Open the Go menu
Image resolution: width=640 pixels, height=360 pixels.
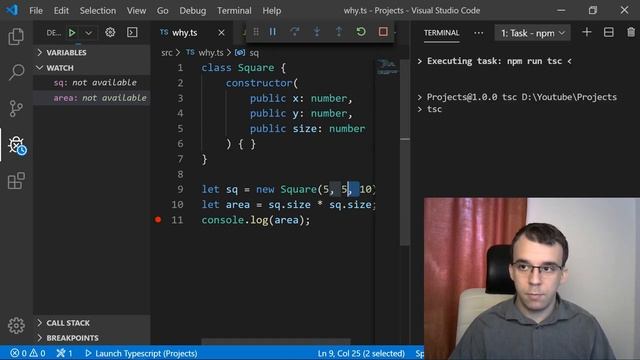click(x=162, y=11)
